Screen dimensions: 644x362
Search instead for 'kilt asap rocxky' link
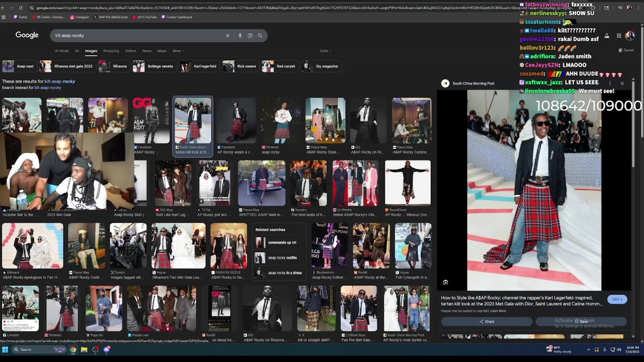click(x=48, y=87)
